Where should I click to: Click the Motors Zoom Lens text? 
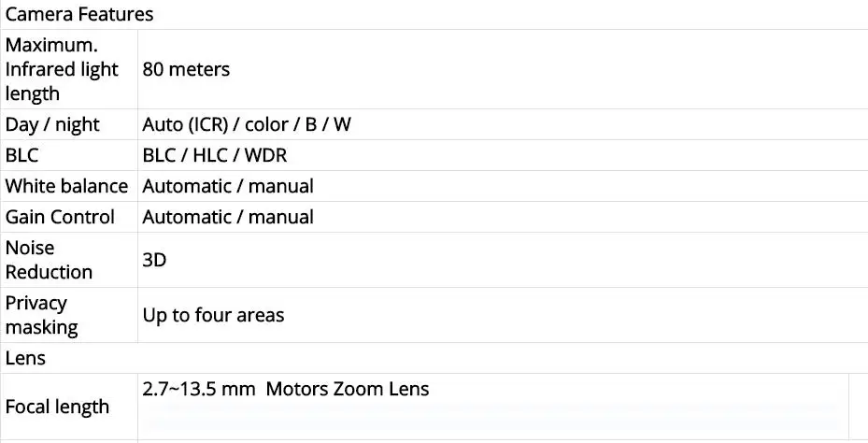(x=347, y=390)
